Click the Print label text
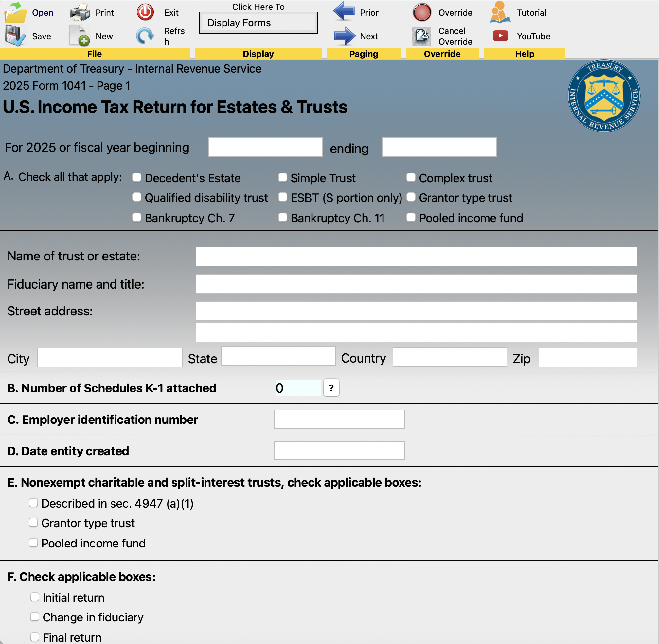The image size is (659, 644). point(104,13)
